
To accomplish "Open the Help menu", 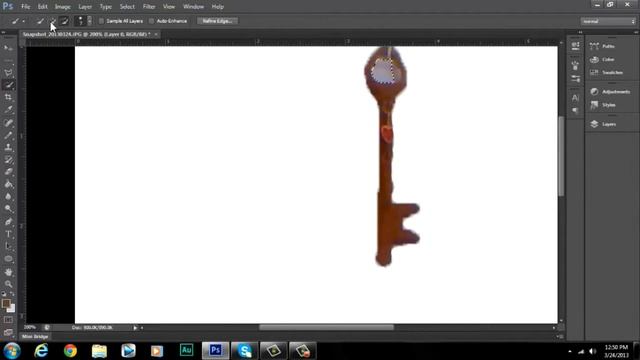I will (218, 7).
